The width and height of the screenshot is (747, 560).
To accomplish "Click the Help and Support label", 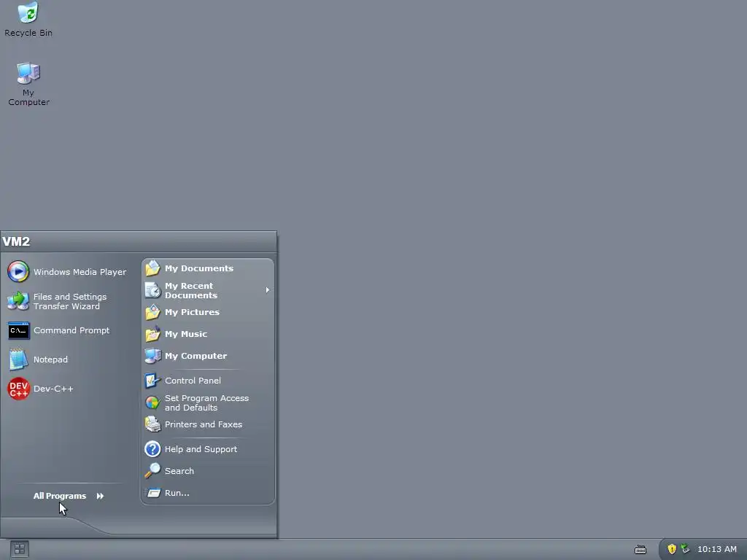I will click(x=201, y=449).
